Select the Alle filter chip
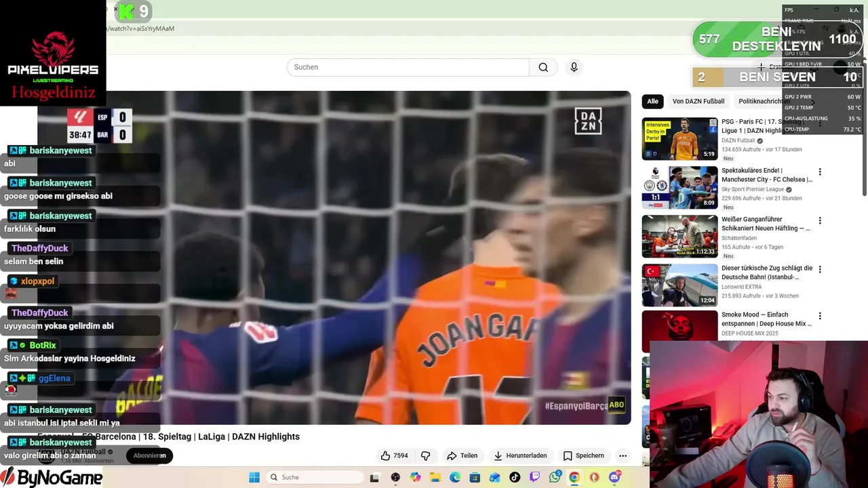The height and width of the screenshot is (488, 868). [652, 101]
